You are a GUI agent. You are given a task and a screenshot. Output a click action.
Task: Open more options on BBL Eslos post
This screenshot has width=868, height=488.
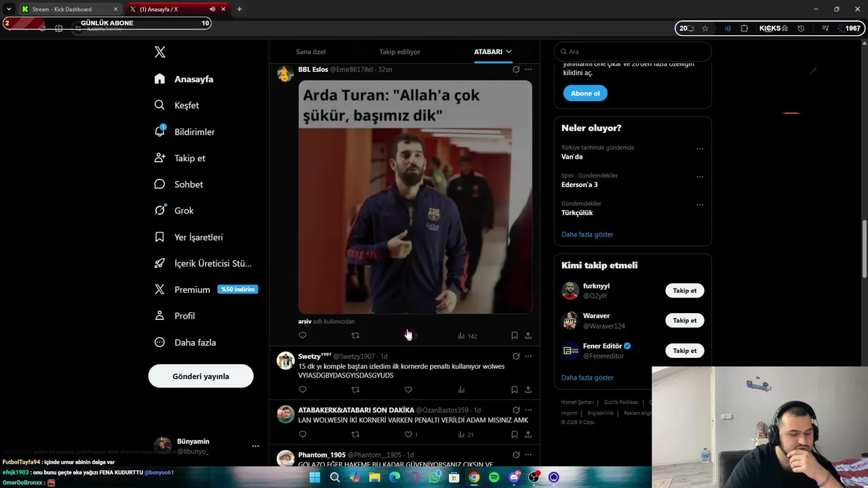coord(528,69)
